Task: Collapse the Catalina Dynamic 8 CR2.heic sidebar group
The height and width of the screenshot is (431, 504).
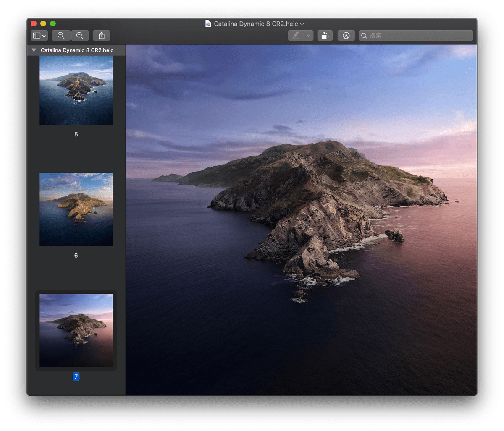Action: pos(34,50)
